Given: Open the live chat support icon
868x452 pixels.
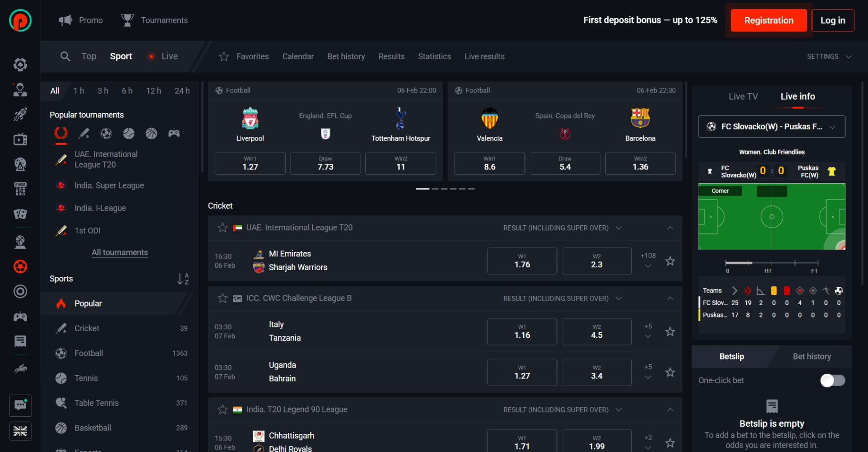Looking at the screenshot, I should click(20, 406).
